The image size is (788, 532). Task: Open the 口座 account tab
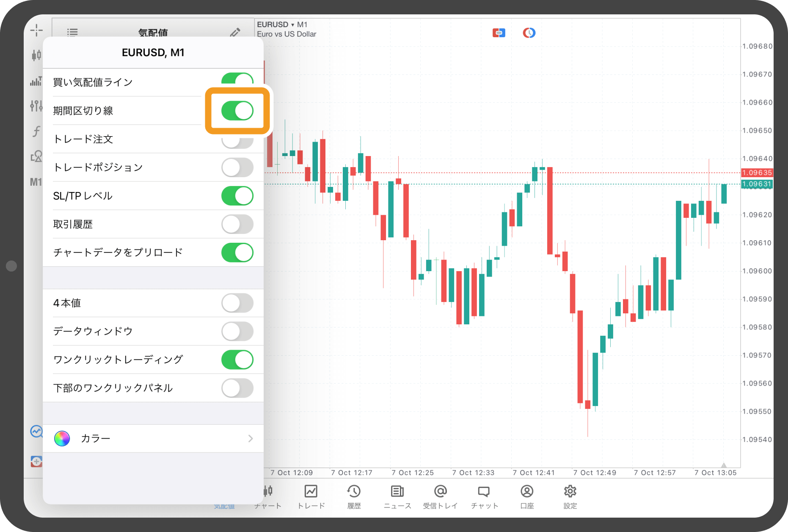pyautogui.click(x=527, y=497)
